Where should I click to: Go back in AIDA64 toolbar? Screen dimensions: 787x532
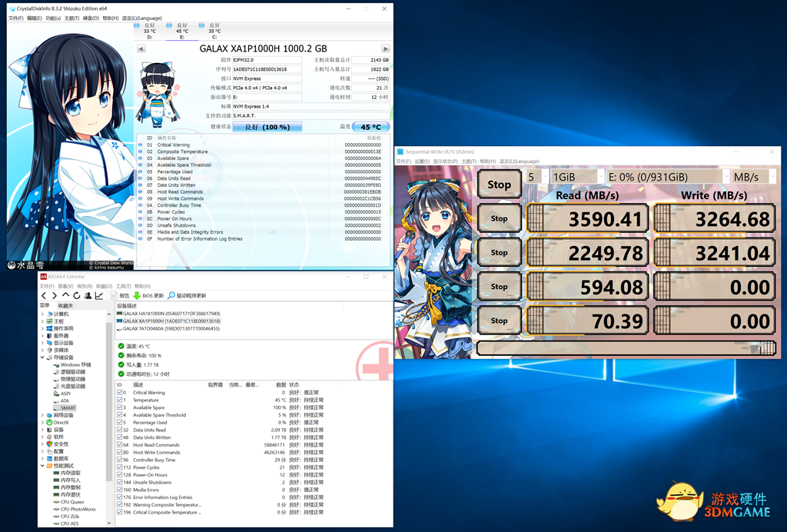point(44,296)
